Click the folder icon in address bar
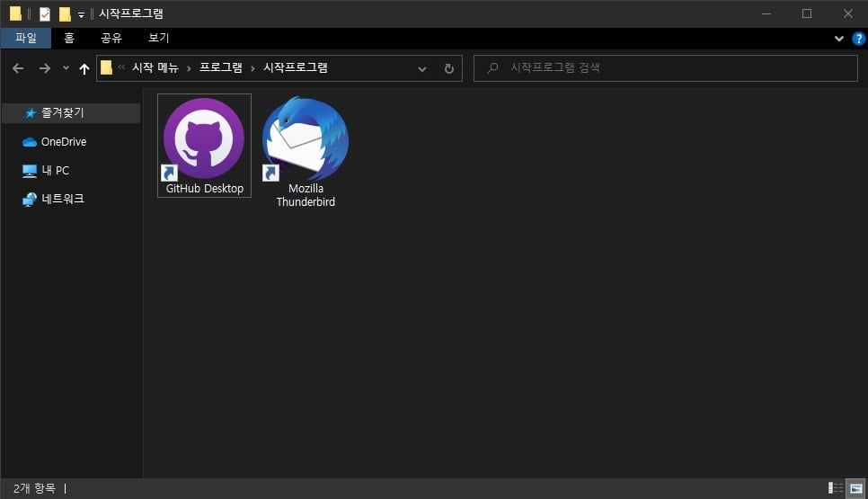This screenshot has width=868, height=499. point(106,67)
